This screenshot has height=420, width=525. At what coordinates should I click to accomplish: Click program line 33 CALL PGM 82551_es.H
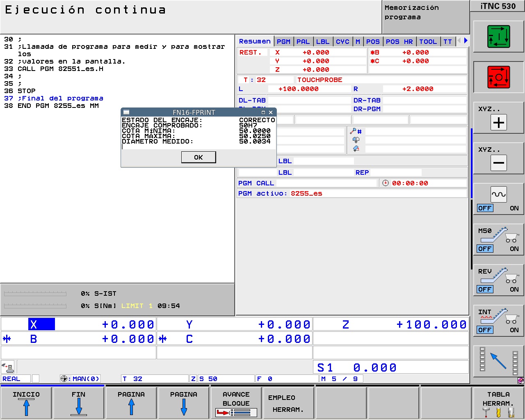click(x=54, y=68)
